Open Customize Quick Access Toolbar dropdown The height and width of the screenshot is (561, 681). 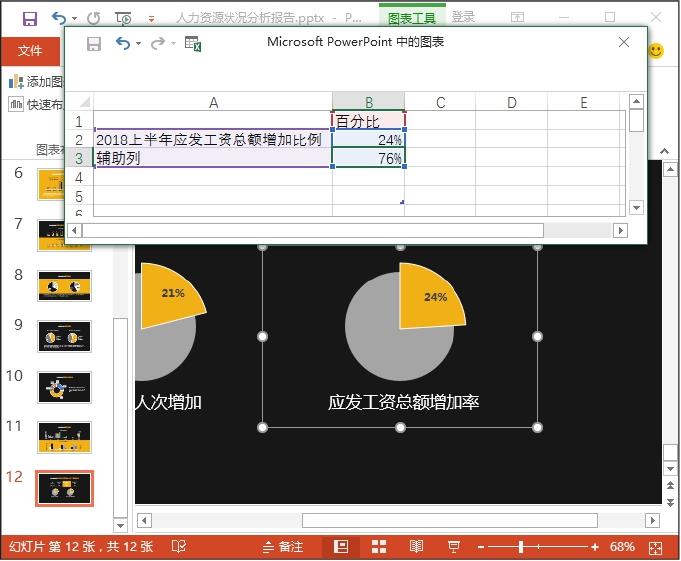click(151, 18)
